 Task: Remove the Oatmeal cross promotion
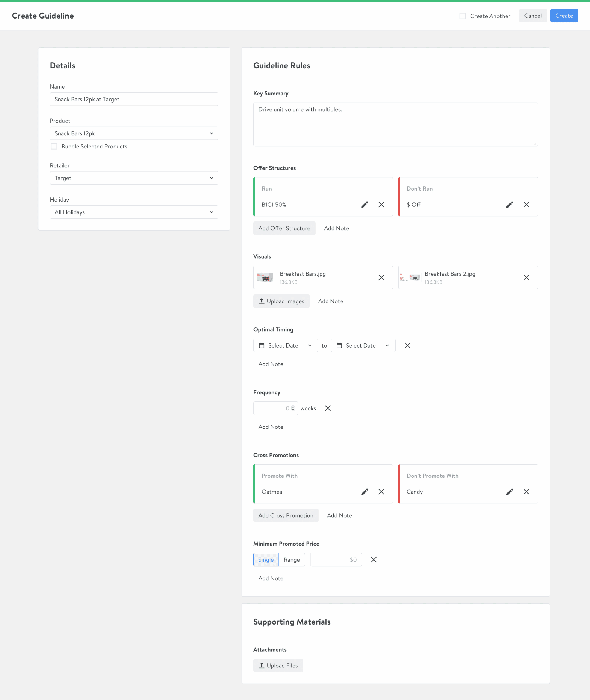point(381,492)
